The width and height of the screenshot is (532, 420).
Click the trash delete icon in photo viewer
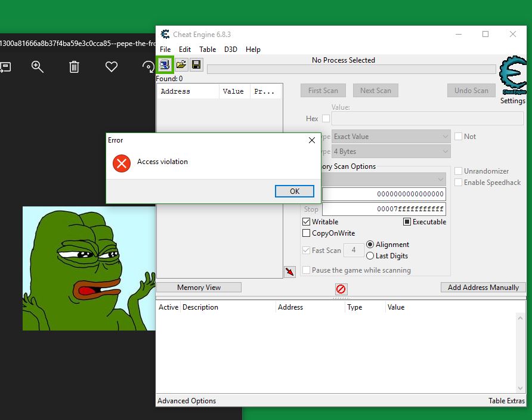click(74, 67)
